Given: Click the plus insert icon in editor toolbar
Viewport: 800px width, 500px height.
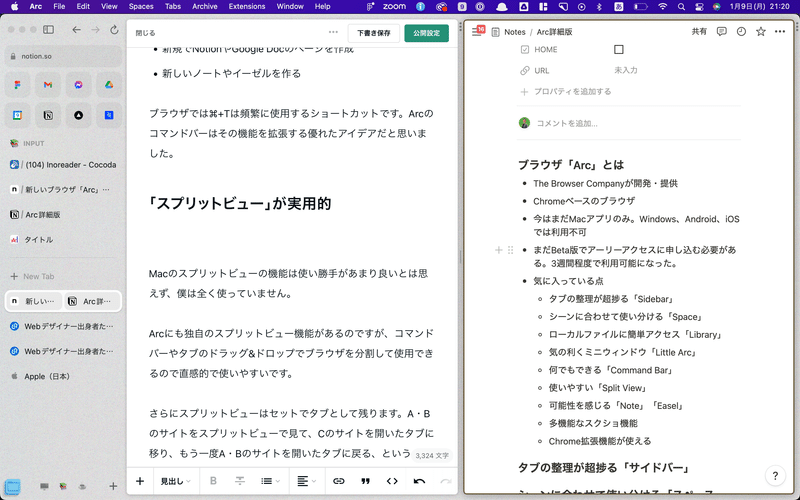Looking at the screenshot, I should (140, 481).
